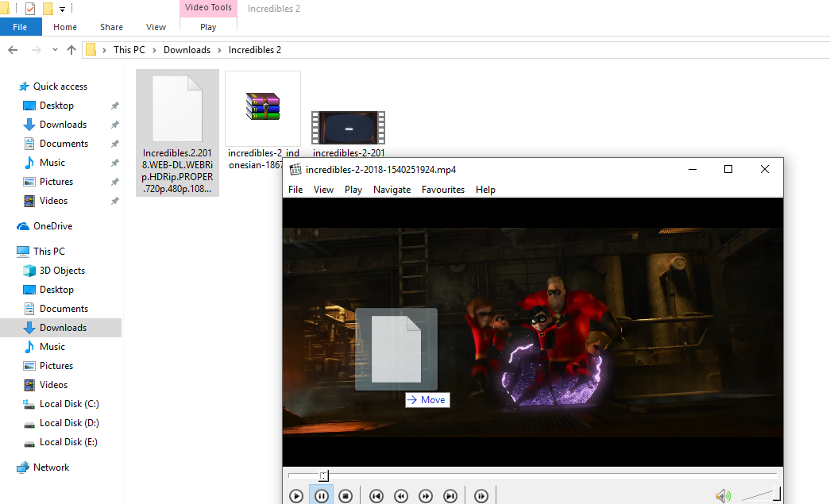
Task: Open Desktop under This PC
Action: click(56, 289)
